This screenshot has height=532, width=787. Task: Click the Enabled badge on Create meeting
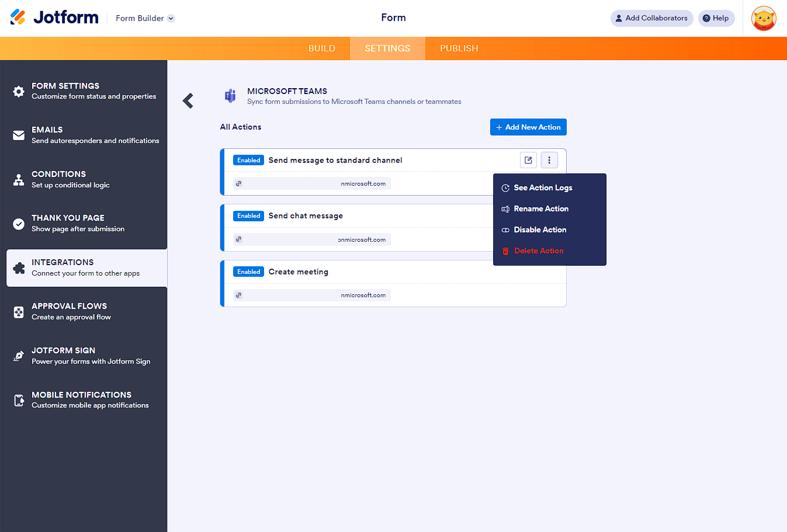coord(249,272)
